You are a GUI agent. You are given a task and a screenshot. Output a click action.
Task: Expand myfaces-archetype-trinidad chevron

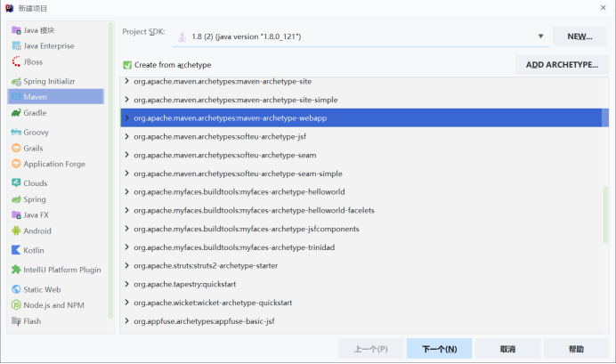[126, 247]
